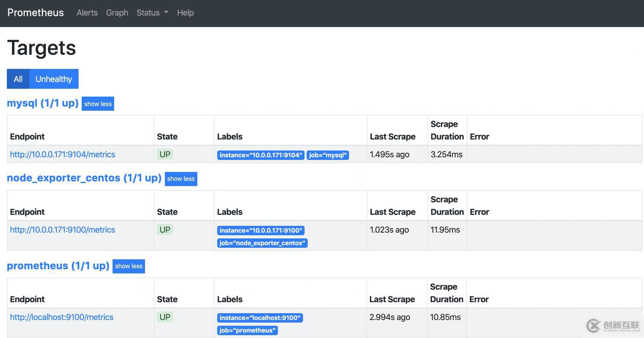Viewport: 644px width, 338px height.
Task: Click the Error header in node_exporter_centos table
Action: click(x=479, y=212)
